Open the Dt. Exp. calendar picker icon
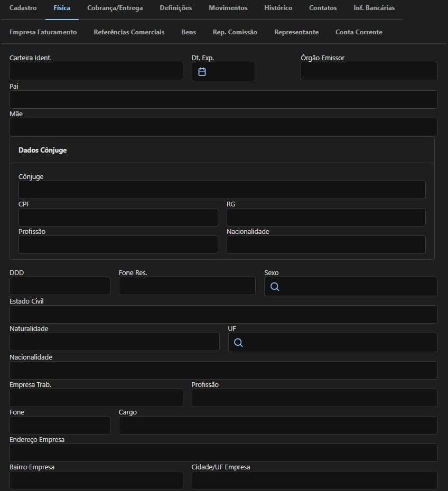448x491 pixels. (x=202, y=72)
